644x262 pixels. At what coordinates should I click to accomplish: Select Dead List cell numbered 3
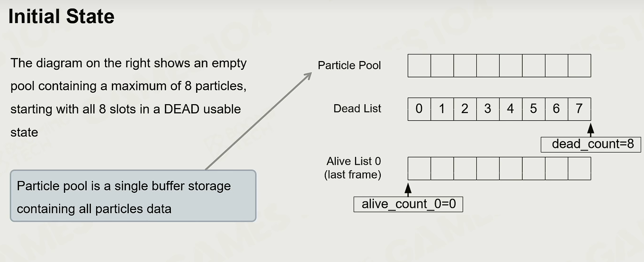coord(488,109)
